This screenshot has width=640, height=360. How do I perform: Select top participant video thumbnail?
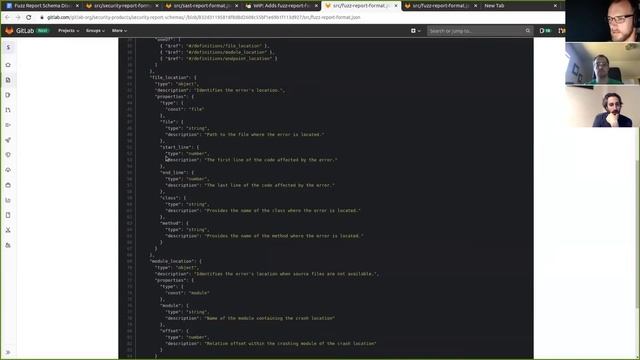tap(602, 21)
